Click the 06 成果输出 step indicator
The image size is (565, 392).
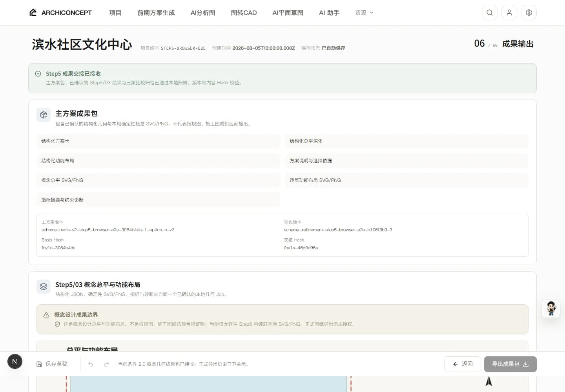point(504,44)
